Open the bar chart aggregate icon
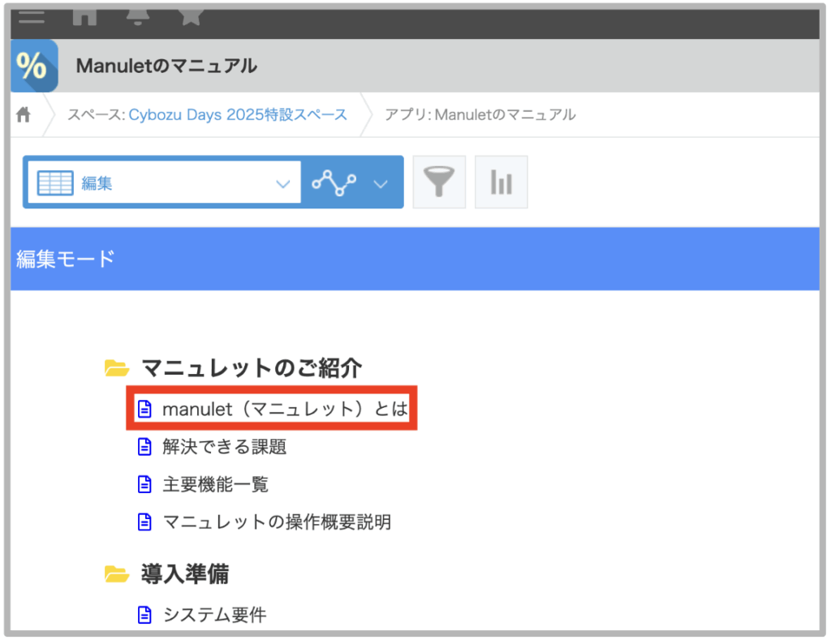This screenshot has width=831, height=644. tap(501, 182)
